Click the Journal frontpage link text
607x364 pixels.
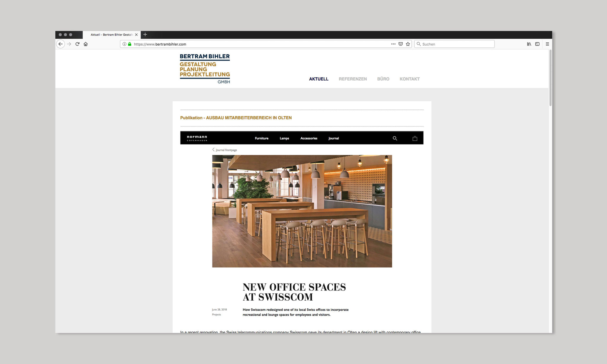226,150
